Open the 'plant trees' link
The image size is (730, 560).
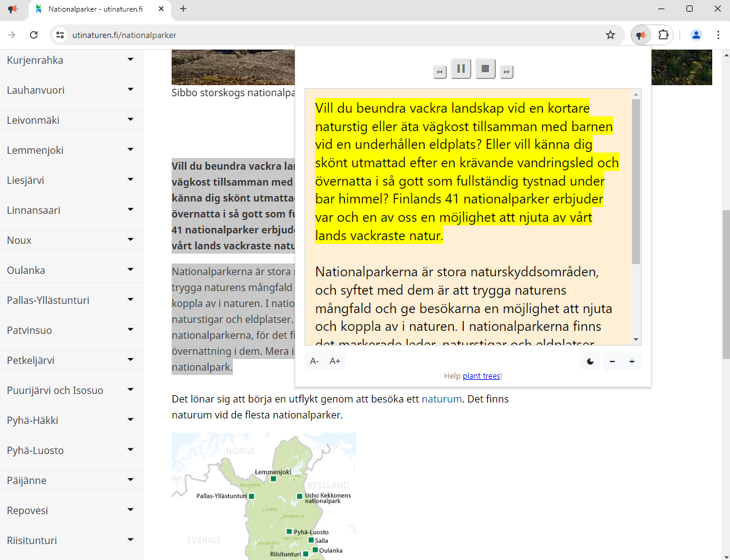point(481,376)
